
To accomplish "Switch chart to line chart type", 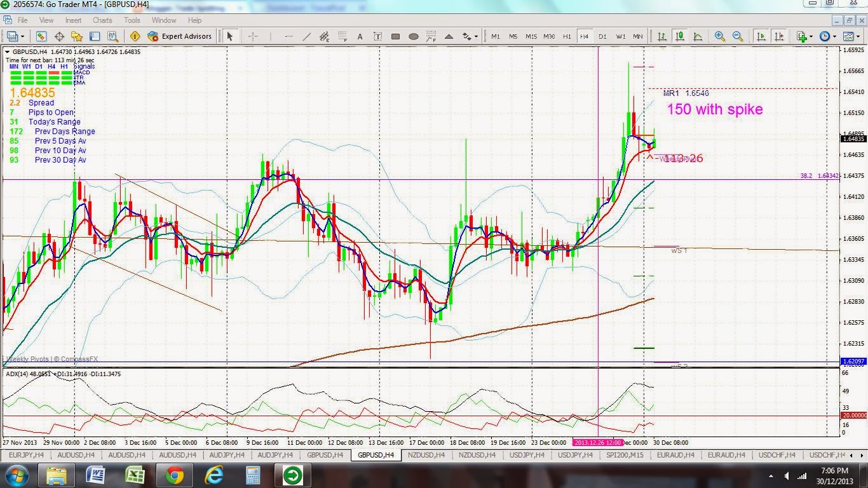I will (698, 36).
